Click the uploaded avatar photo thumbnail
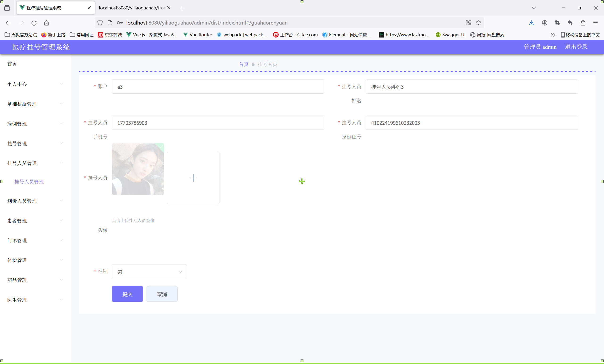604x364 pixels. tap(138, 169)
